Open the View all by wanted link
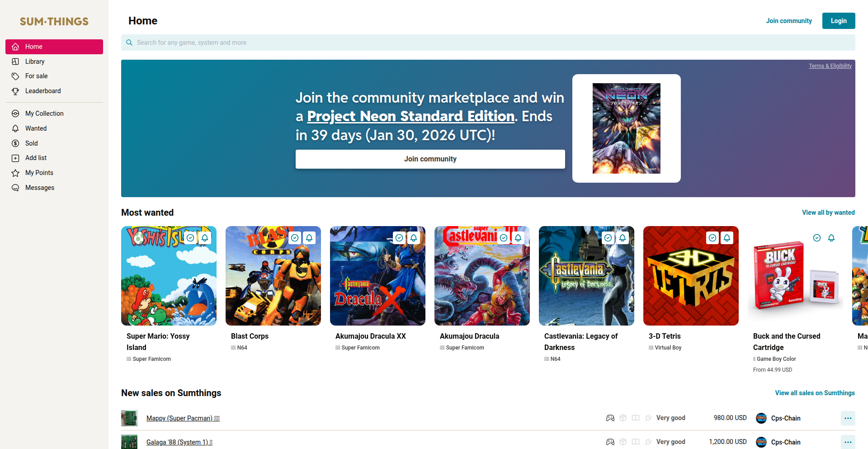 click(x=828, y=213)
